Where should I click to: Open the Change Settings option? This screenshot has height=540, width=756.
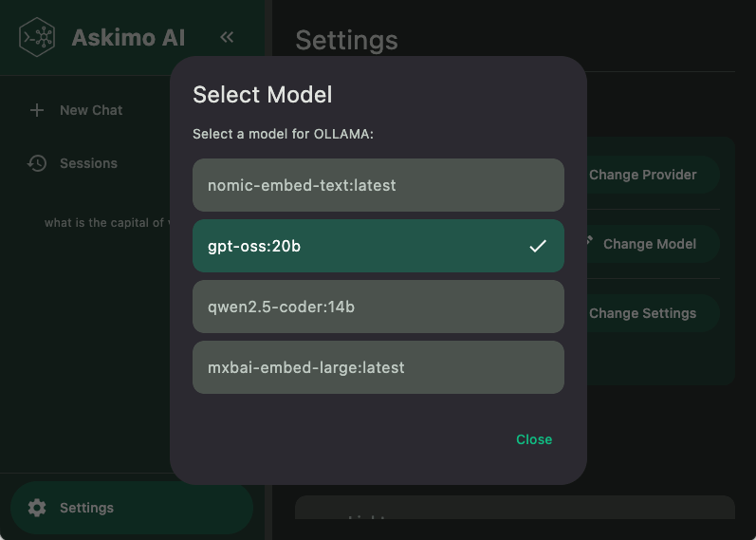642,313
